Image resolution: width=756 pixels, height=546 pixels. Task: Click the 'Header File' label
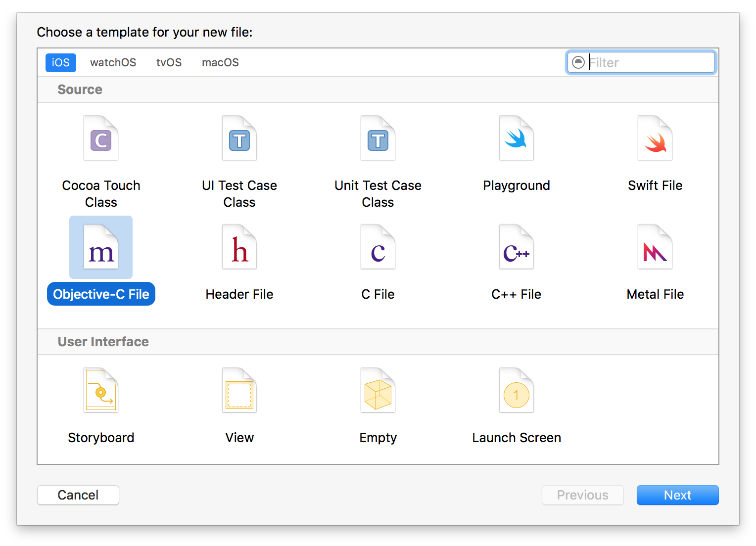[x=239, y=294]
